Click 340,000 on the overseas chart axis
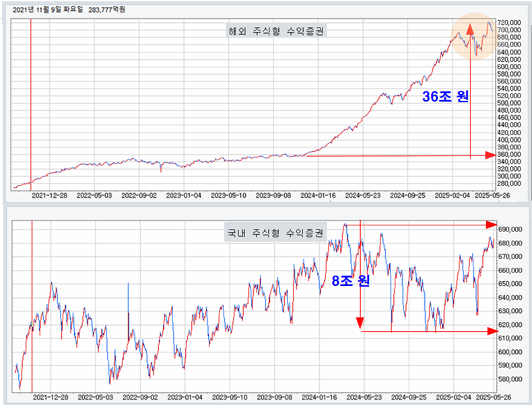This screenshot has width=532, height=405. pos(509,161)
